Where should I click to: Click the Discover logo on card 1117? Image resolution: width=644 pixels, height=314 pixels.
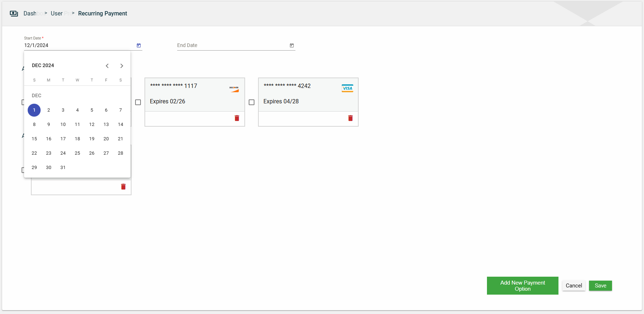click(234, 89)
